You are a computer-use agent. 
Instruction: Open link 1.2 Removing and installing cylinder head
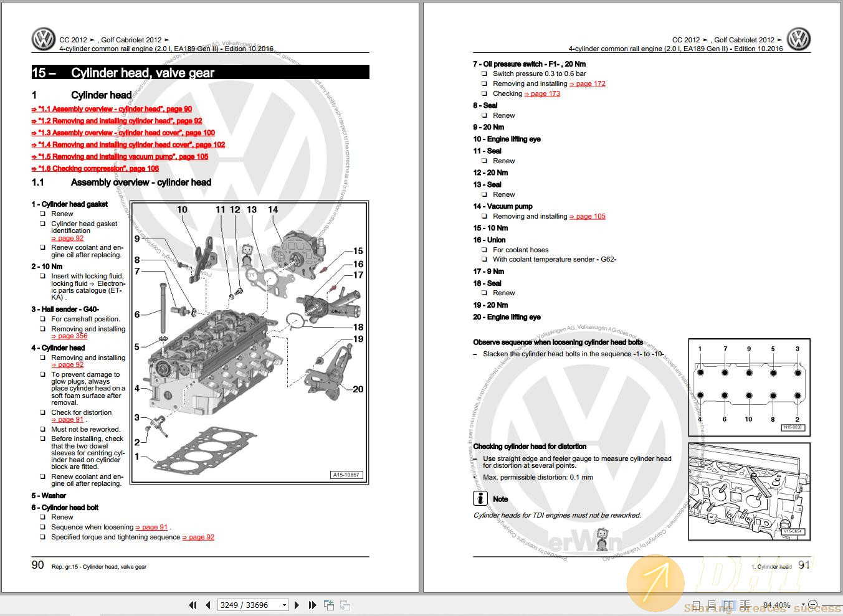(x=117, y=121)
